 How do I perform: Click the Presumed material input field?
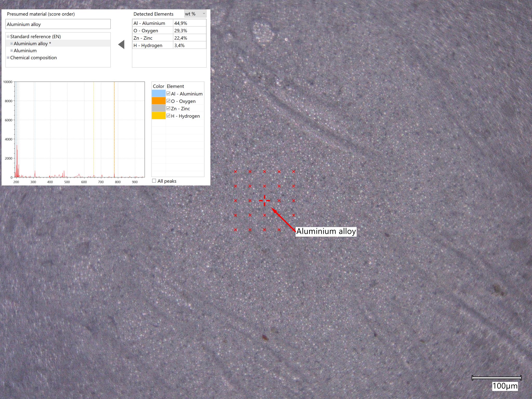pos(58,24)
